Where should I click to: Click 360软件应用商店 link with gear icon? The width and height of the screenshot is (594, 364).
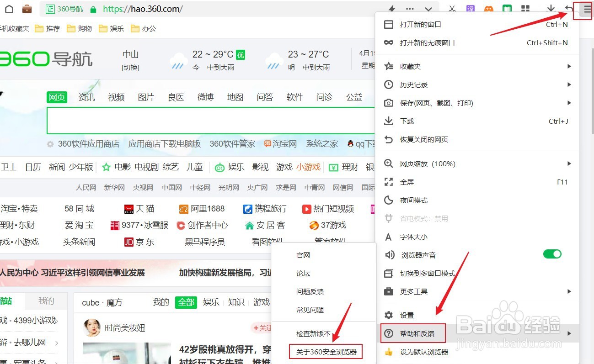[x=83, y=144]
